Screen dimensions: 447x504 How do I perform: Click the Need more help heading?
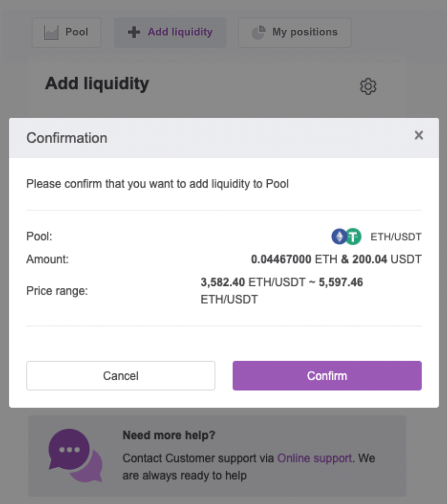coord(169,435)
